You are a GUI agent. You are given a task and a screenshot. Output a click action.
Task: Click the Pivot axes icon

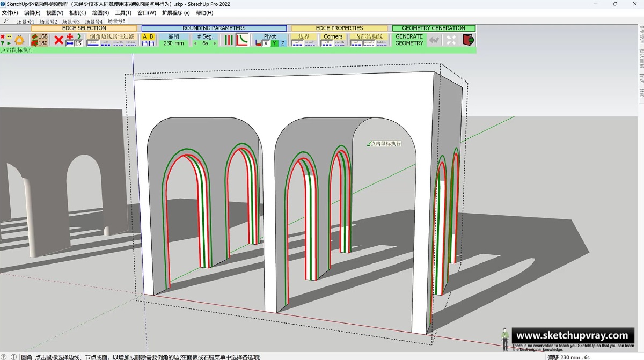point(259,43)
